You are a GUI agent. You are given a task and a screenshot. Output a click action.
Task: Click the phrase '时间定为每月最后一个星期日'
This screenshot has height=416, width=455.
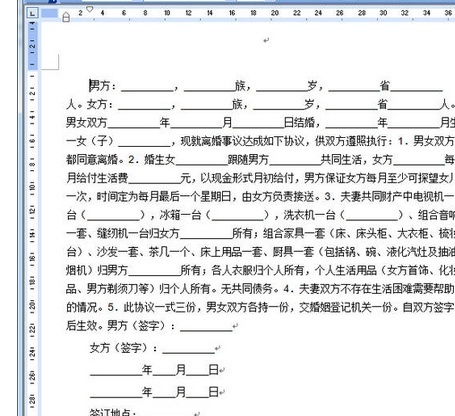(x=164, y=196)
